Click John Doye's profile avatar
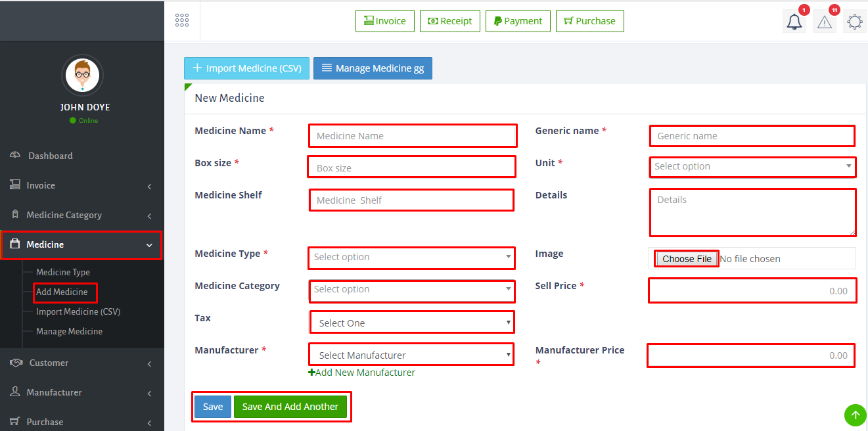 tap(82, 76)
